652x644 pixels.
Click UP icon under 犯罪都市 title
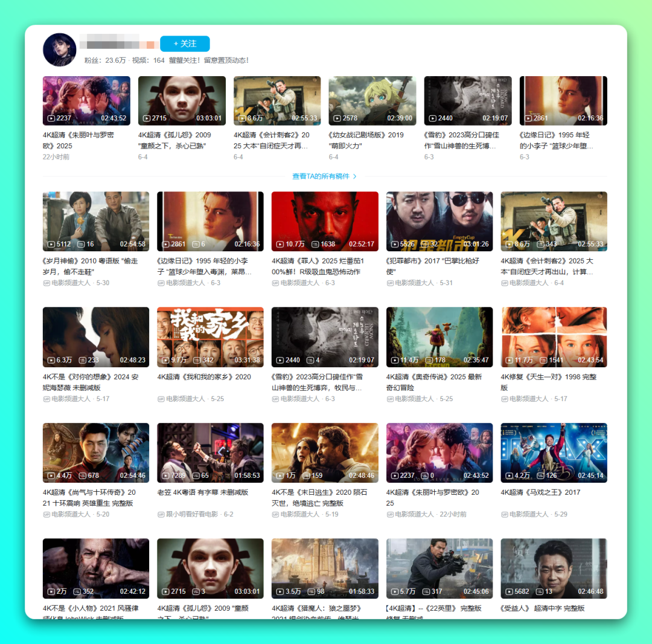pos(390,283)
